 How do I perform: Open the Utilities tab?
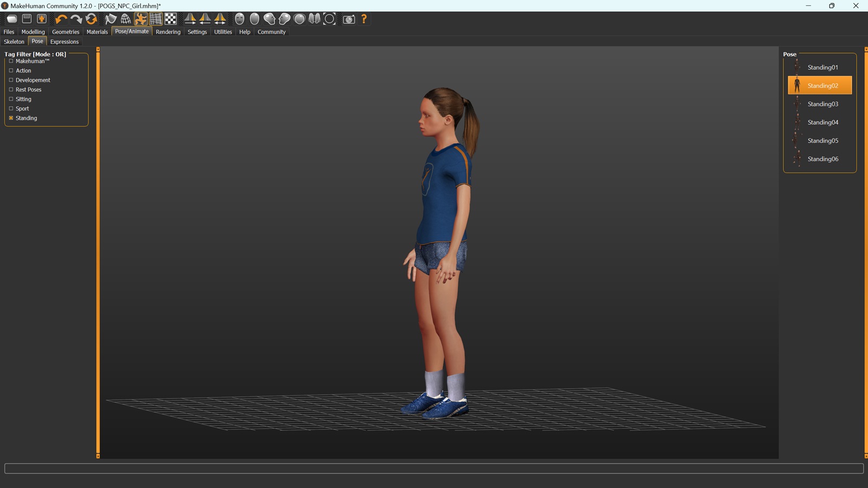point(223,32)
